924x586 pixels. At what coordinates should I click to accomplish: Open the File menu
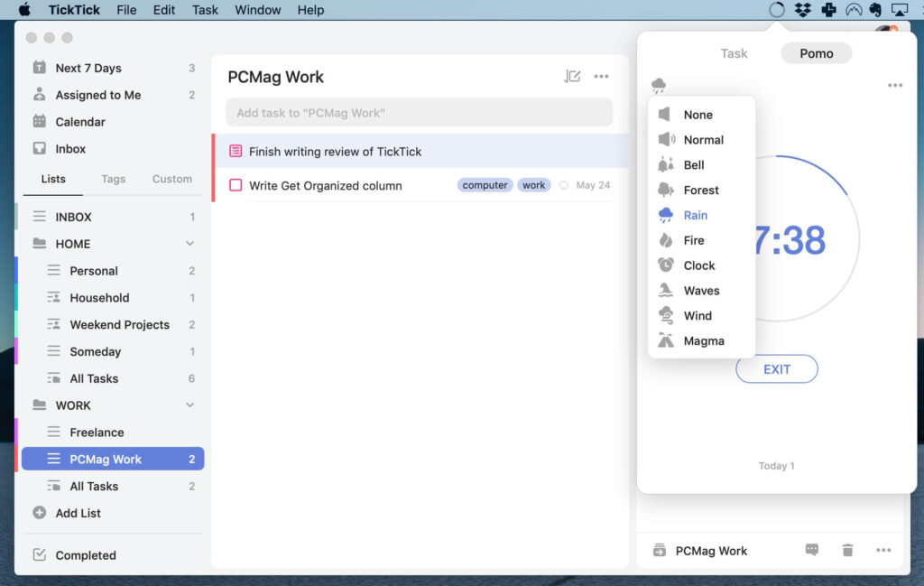click(126, 9)
